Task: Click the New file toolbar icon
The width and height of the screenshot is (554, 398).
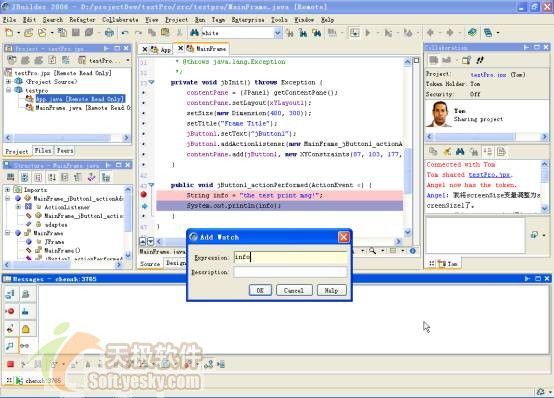Action: 9,33
